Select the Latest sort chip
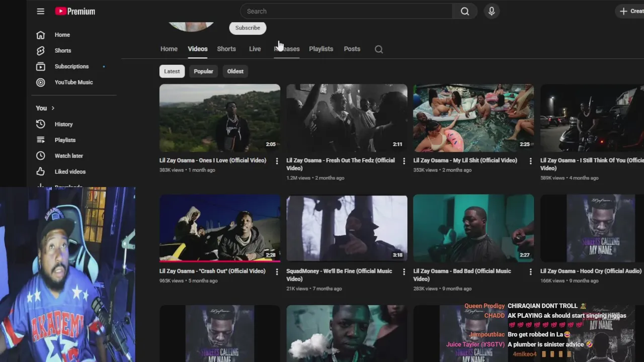This screenshot has width=644, height=362. click(x=172, y=71)
